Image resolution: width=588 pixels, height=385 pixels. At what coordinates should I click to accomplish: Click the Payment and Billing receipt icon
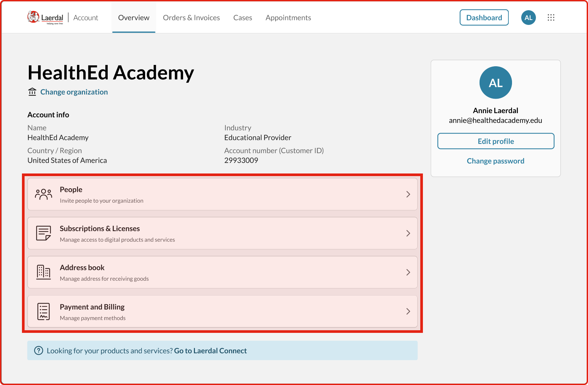44,311
